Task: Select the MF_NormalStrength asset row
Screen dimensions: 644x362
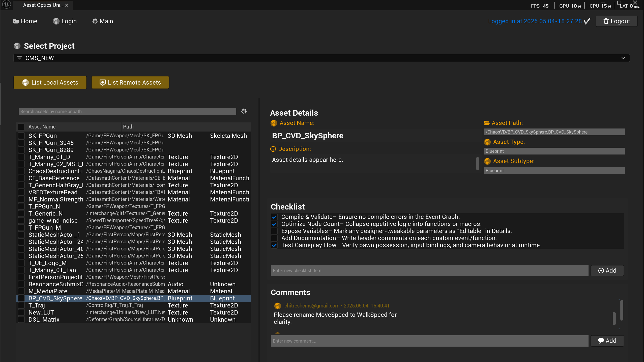Action: pos(134,199)
